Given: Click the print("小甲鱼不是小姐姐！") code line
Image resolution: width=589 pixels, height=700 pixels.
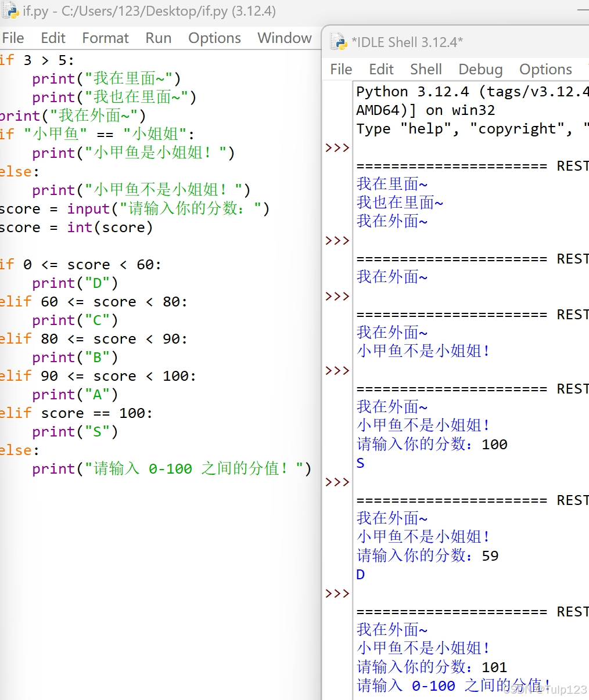Looking at the screenshot, I should click(x=141, y=190).
